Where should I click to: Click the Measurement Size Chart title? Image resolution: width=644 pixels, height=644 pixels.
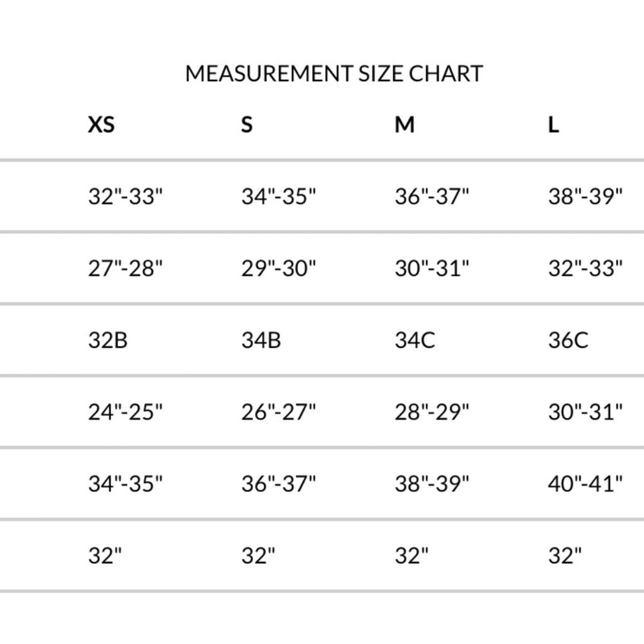(x=334, y=74)
